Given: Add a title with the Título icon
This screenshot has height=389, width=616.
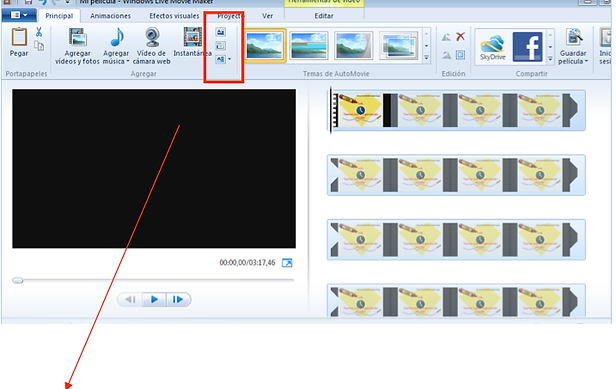Looking at the screenshot, I should (220, 32).
